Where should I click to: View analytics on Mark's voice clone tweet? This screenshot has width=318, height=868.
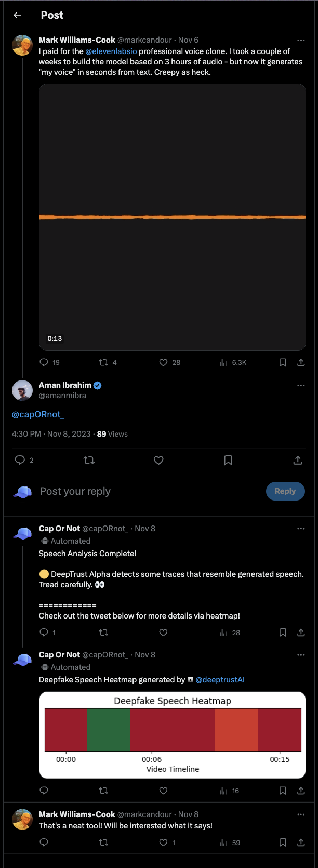pyautogui.click(x=223, y=362)
